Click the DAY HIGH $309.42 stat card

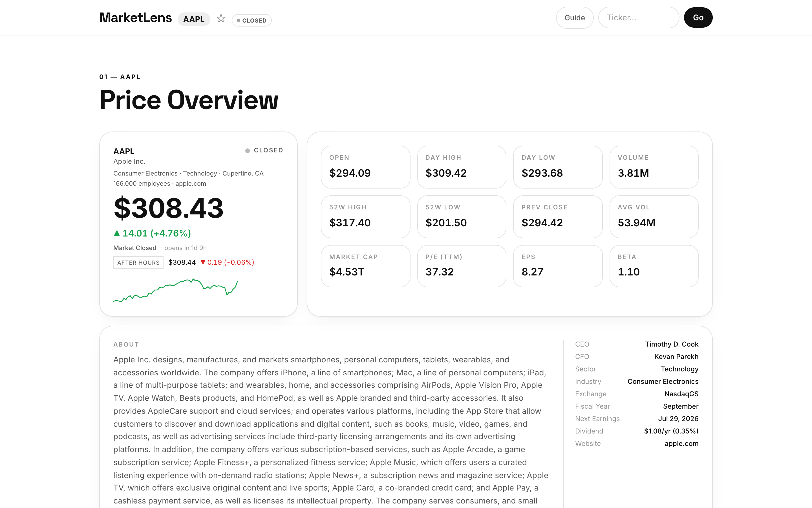461,167
